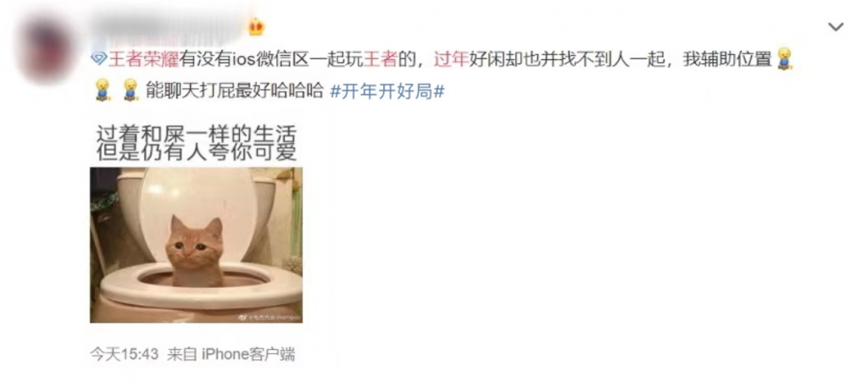
Task: Click the emoji right before 能聊天打屁
Action: click(130, 90)
